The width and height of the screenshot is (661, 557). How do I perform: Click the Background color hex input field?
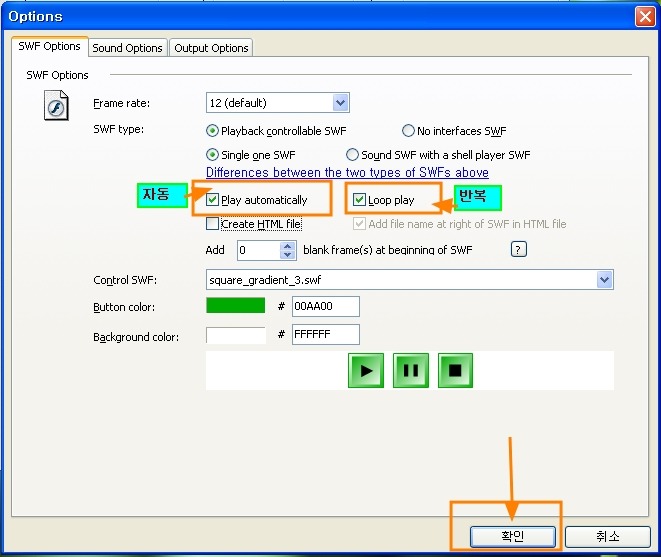325,336
